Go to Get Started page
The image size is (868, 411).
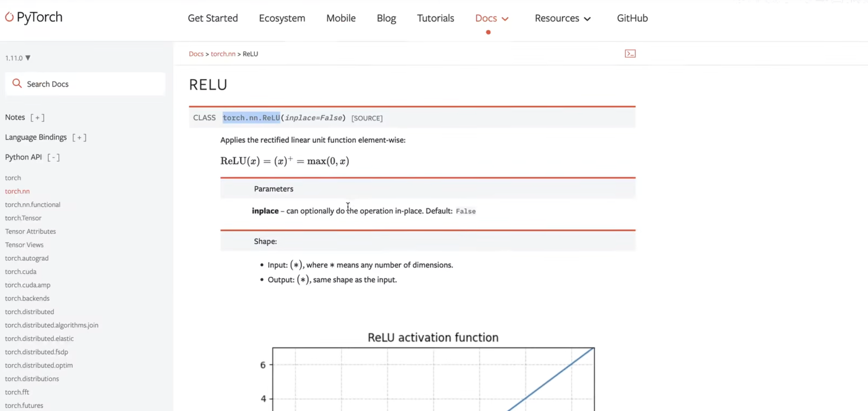(x=213, y=18)
